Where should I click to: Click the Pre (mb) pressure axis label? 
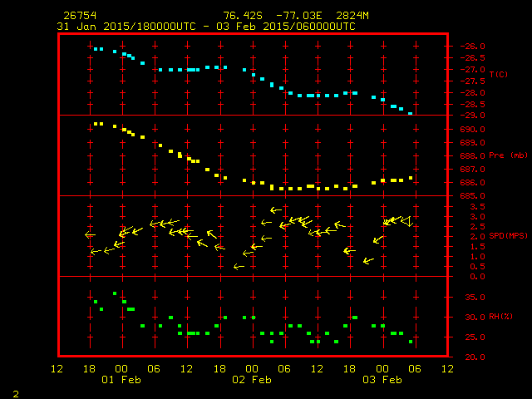tap(508, 155)
